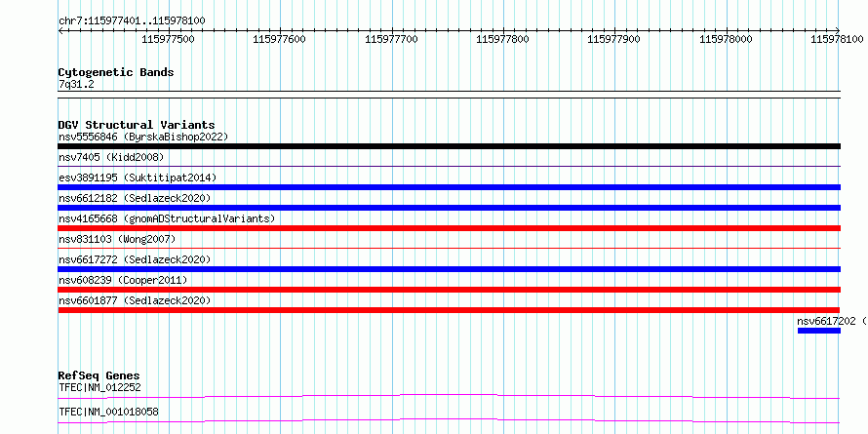The height and width of the screenshot is (434, 868).
Task: Open nsv4165668 (gnomADStructuralVariants) label
Action: pos(167,218)
